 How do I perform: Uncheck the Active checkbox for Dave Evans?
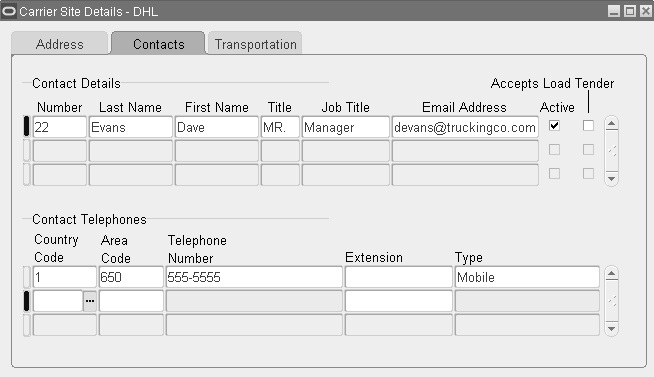point(554,126)
